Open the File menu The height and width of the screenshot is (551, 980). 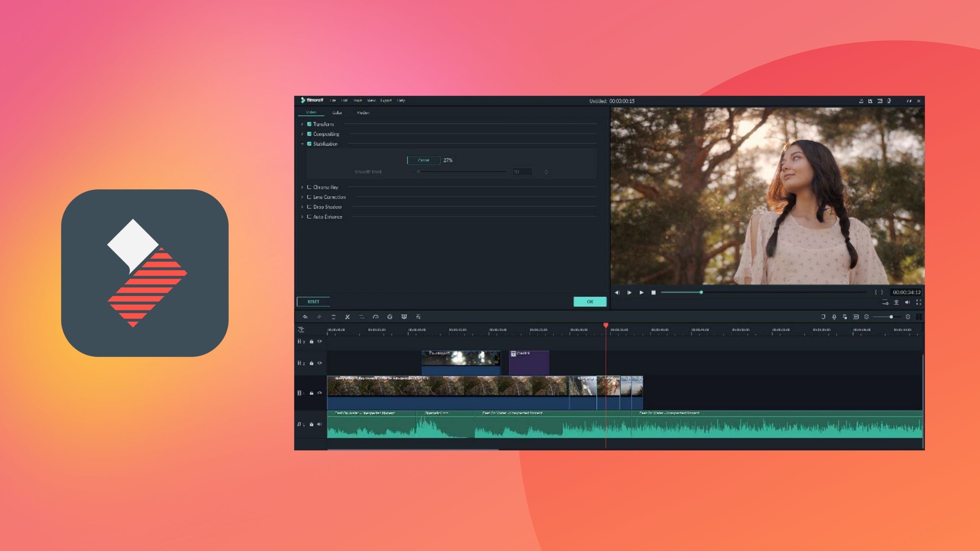click(333, 101)
